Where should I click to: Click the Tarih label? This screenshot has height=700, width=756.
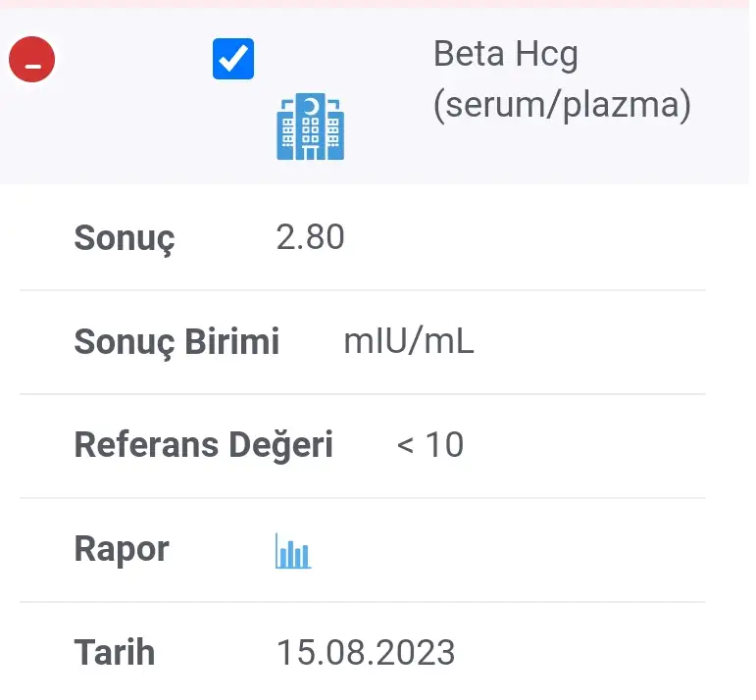tap(114, 652)
